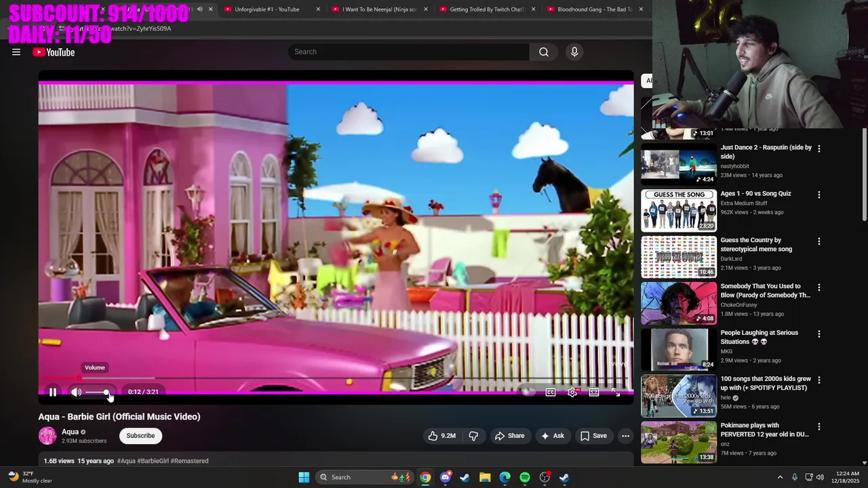Viewport: 868px width, 488px height.
Task: Open the taskbar weather widget
Action: point(30,477)
